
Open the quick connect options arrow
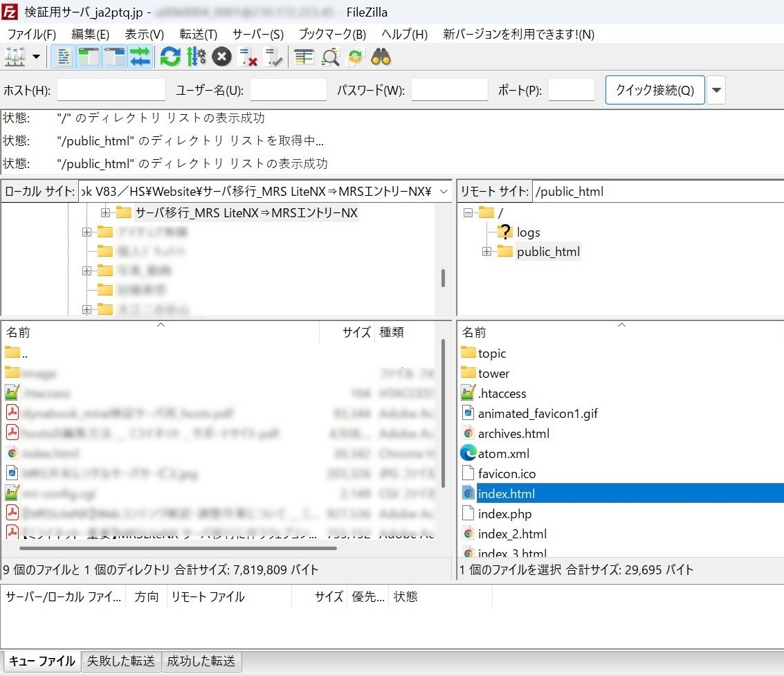point(716,90)
